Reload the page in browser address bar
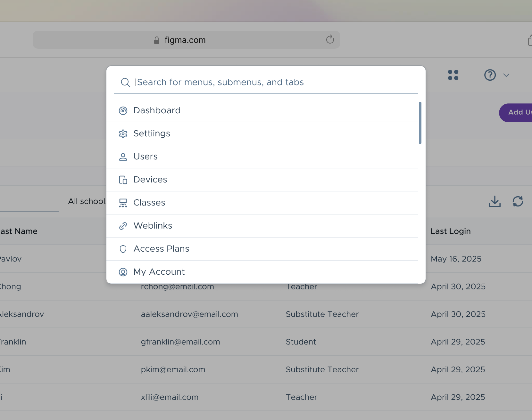The width and height of the screenshot is (532, 420). click(330, 40)
